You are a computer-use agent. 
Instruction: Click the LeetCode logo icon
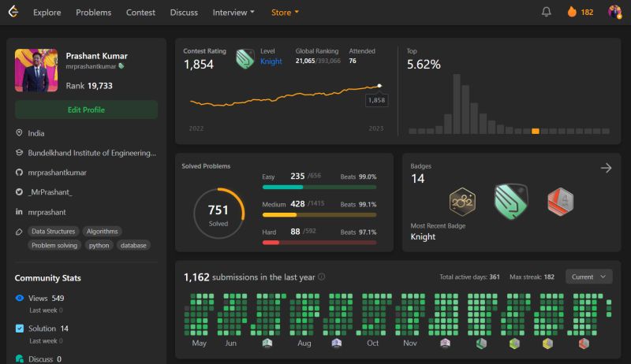13,12
